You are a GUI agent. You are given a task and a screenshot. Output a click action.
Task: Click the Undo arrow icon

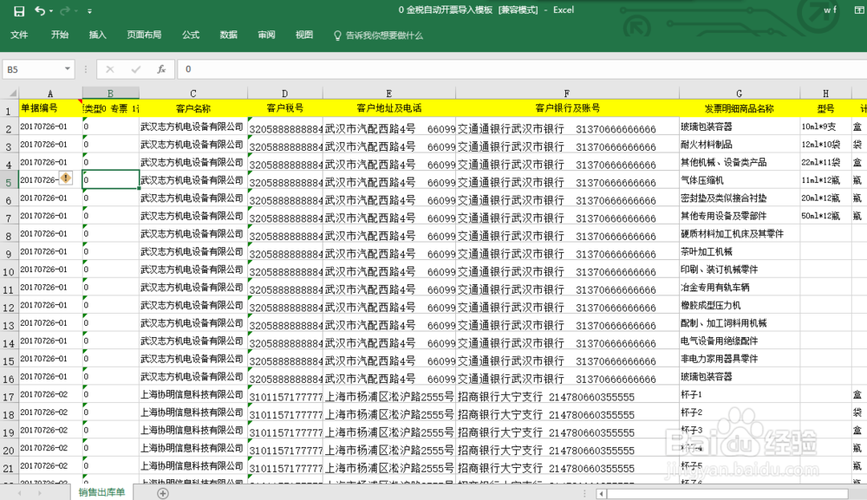[x=40, y=11]
